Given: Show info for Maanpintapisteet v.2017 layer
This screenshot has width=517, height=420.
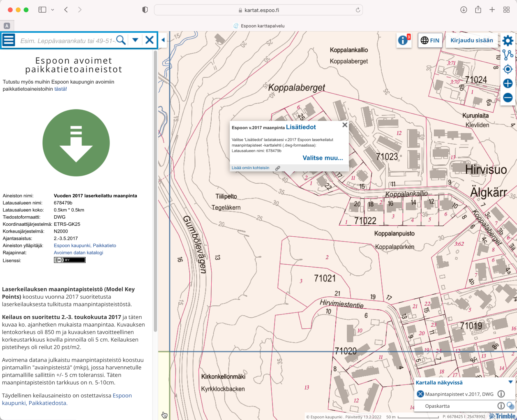Looking at the screenshot, I should [501, 394].
